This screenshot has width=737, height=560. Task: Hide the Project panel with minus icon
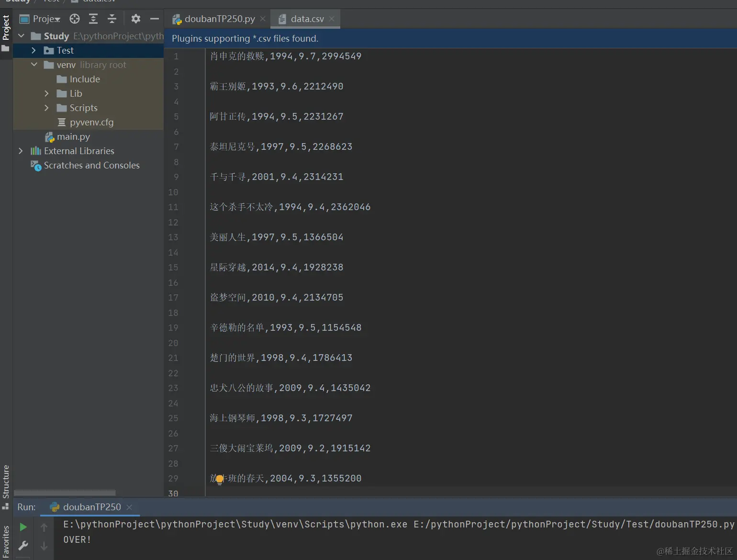coord(154,19)
